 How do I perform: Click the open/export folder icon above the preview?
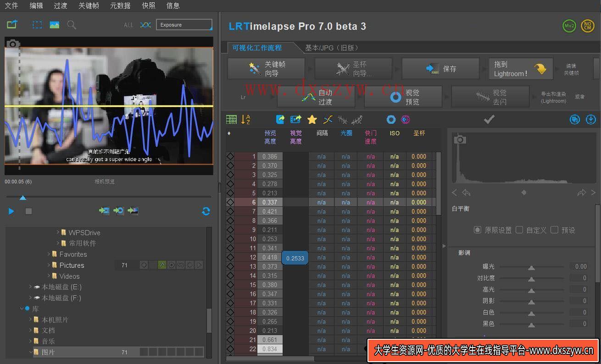point(12,24)
